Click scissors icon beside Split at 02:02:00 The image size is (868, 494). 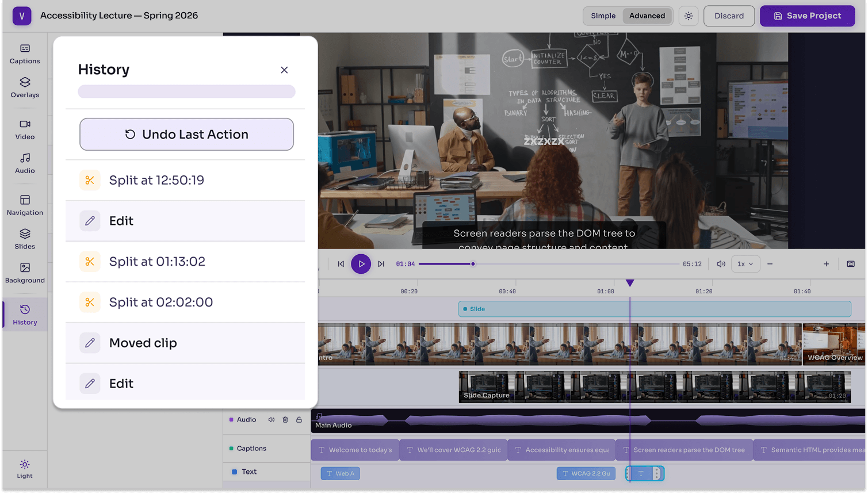(x=90, y=302)
